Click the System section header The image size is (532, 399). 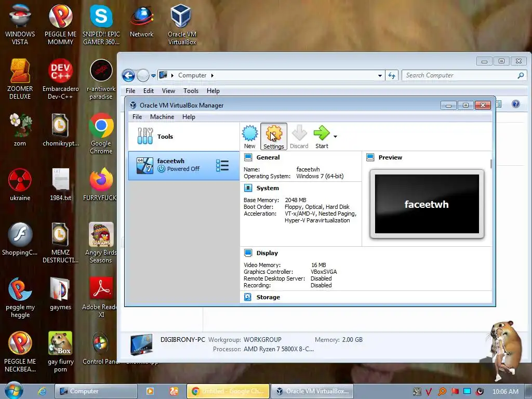(268, 188)
